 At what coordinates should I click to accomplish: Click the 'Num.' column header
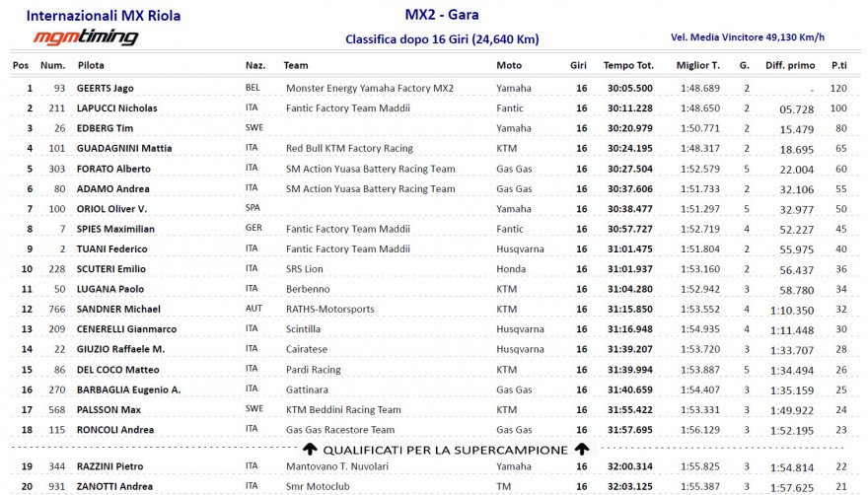pyautogui.click(x=52, y=65)
